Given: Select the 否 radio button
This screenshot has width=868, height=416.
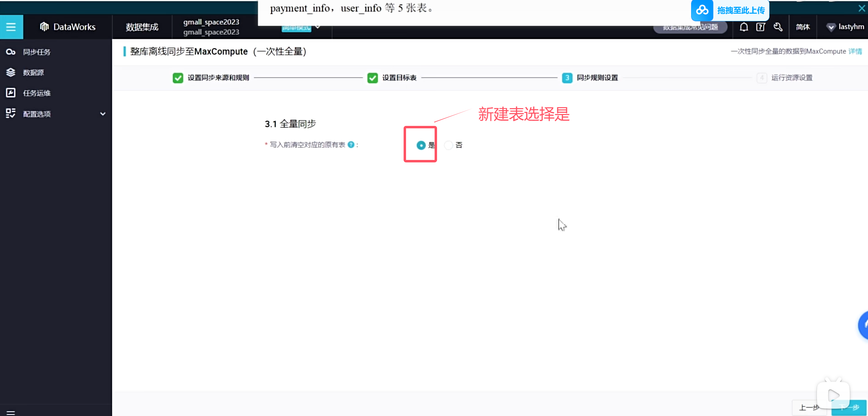Looking at the screenshot, I should tap(448, 145).
